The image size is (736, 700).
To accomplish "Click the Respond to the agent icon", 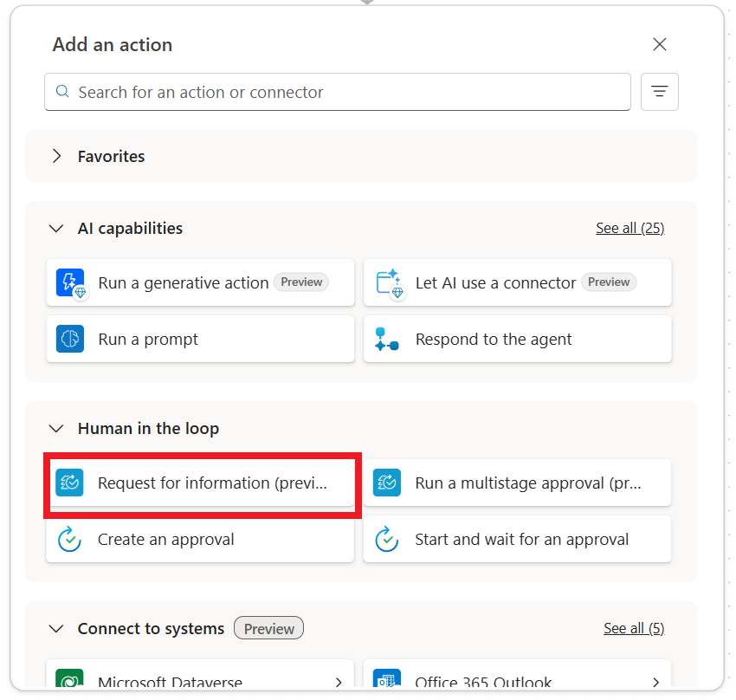I will point(387,339).
